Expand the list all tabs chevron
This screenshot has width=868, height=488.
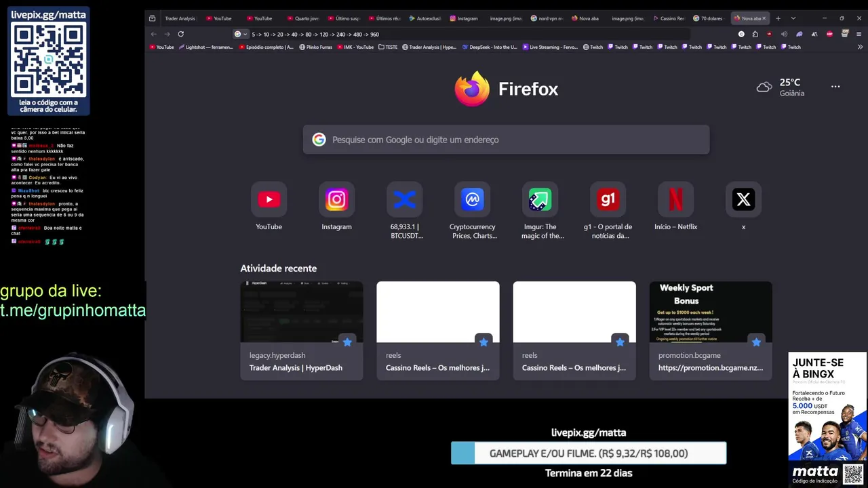793,18
